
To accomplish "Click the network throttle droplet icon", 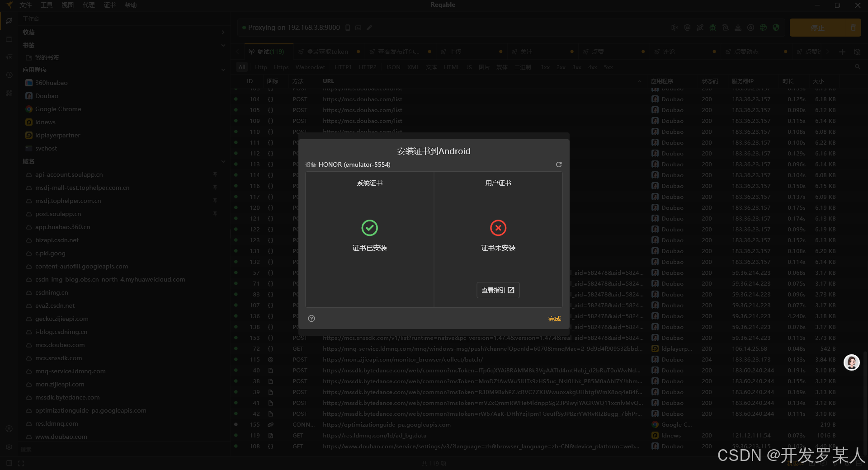I will (x=750, y=28).
